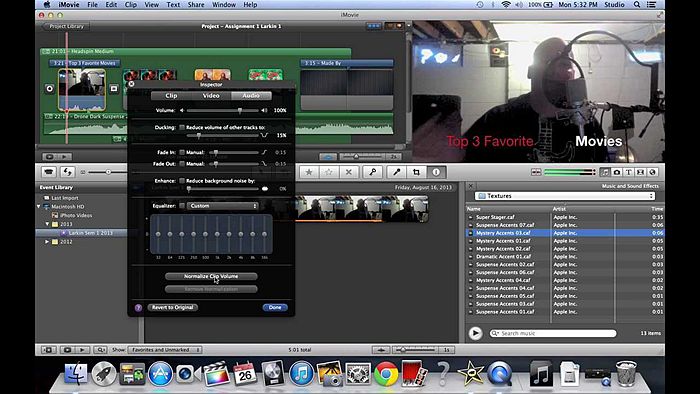
Task: Show the Maps and Backgrounds globe browser
Action: point(652,172)
